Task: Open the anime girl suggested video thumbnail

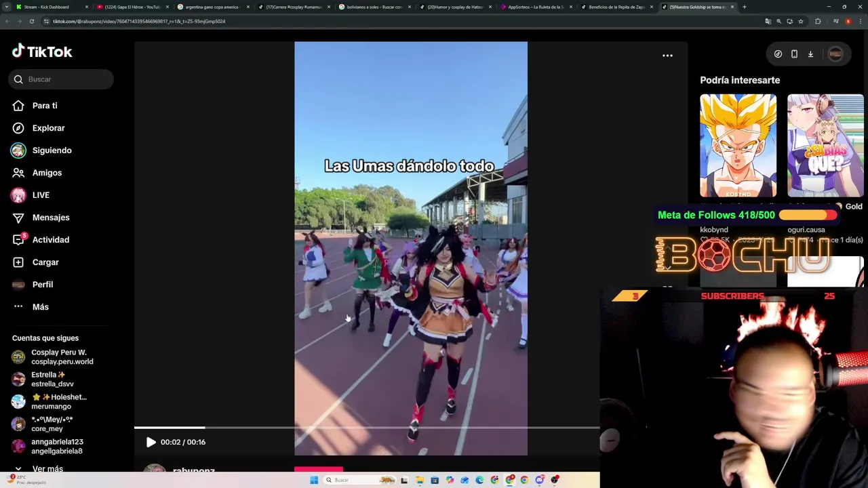Action: point(825,146)
